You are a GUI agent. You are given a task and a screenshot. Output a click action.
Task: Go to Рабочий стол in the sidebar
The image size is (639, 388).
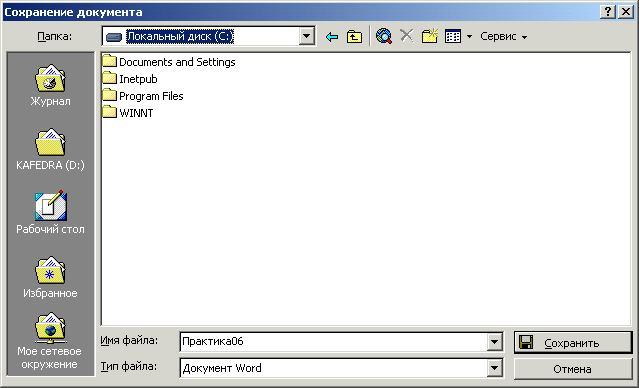(x=50, y=213)
